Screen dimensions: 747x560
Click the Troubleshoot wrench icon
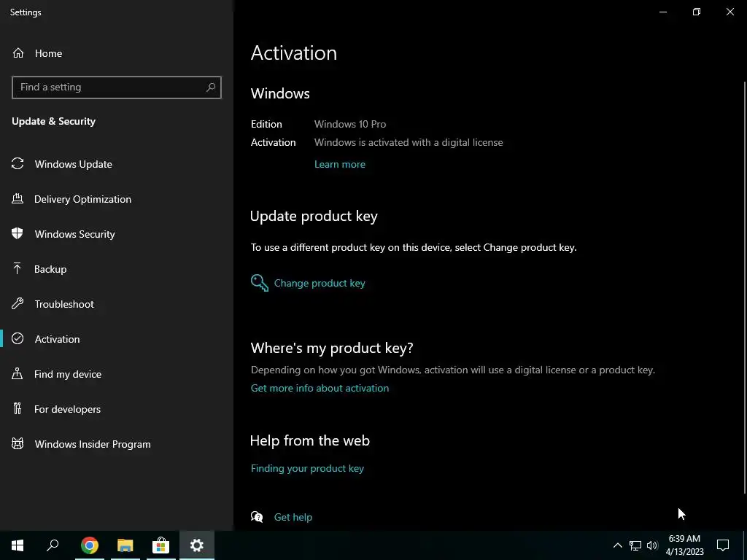pos(18,304)
